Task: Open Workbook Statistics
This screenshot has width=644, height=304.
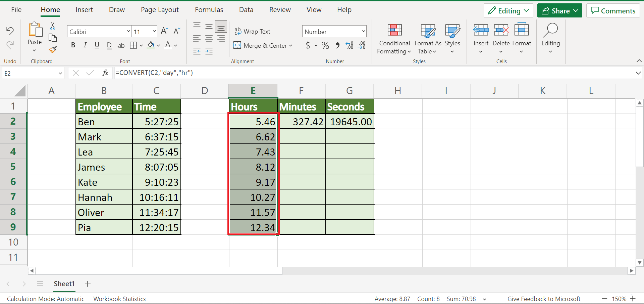Action: (x=119, y=299)
